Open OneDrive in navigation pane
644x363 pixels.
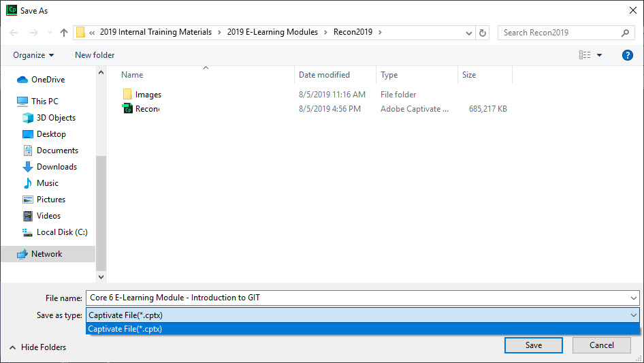pos(48,80)
